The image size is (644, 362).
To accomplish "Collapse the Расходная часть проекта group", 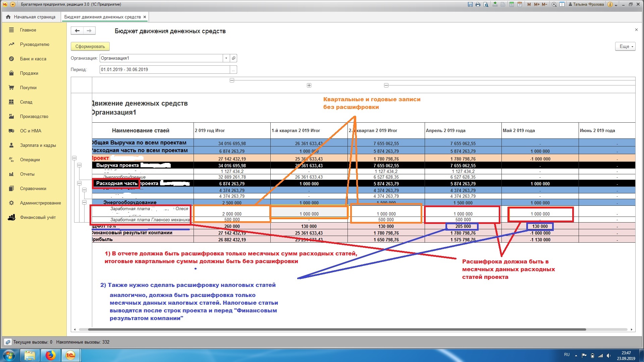I will [x=79, y=183].
